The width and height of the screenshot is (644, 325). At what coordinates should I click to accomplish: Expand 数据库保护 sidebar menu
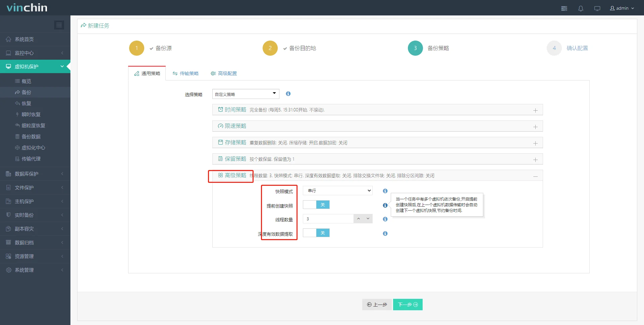click(35, 174)
